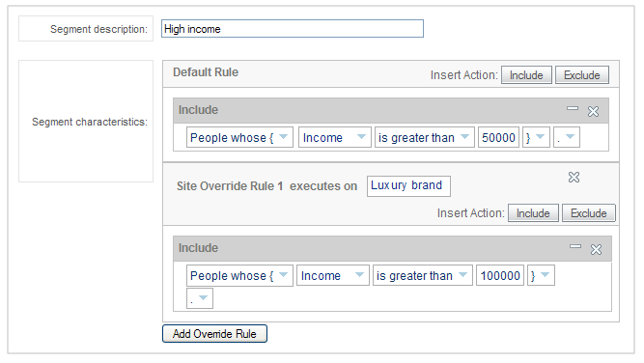This screenshot has height=363, width=644.
Task: Open closing brace dropdown in override rule
Action: pos(541,275)
